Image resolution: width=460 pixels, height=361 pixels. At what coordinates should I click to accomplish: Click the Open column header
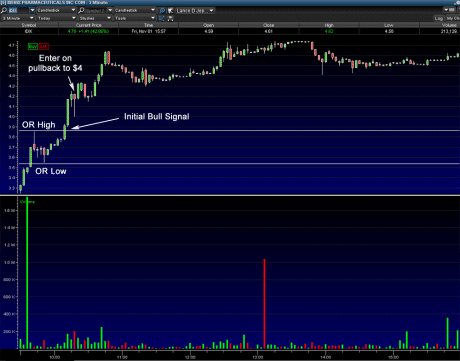pos(208,25)
